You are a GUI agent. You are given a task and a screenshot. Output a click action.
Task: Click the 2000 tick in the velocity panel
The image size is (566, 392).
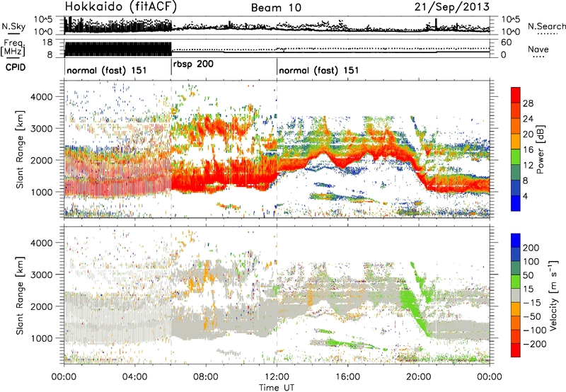(x=41, y=306)
